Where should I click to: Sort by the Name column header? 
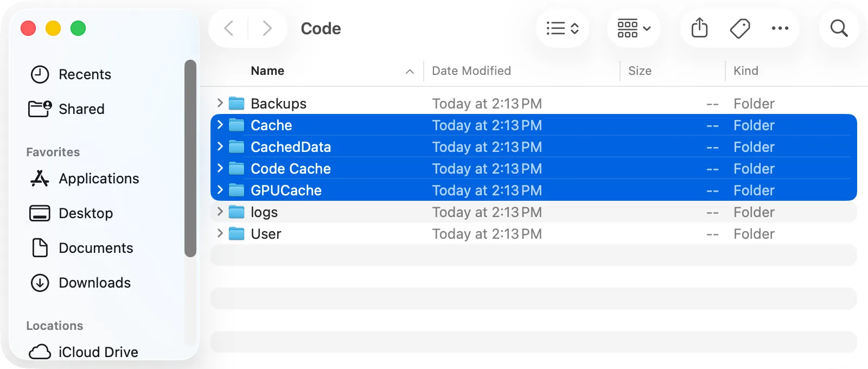[267, 71]
